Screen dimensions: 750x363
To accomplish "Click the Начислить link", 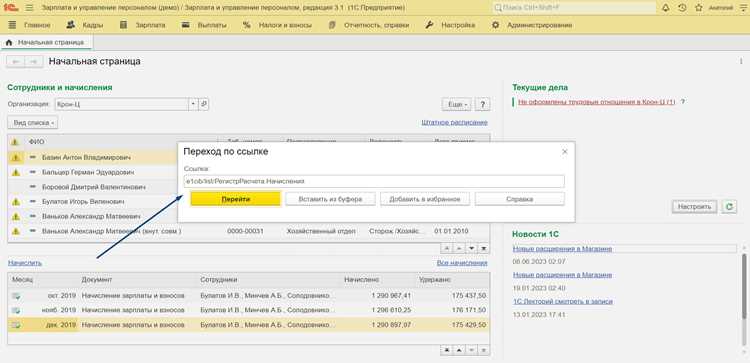I will (25, 263).
